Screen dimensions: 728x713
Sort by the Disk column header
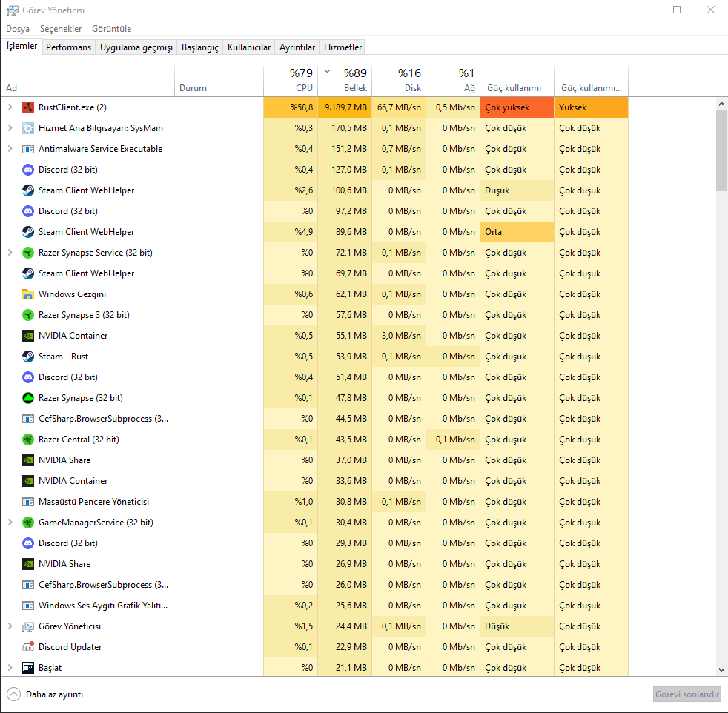click(x=399, y=82)
